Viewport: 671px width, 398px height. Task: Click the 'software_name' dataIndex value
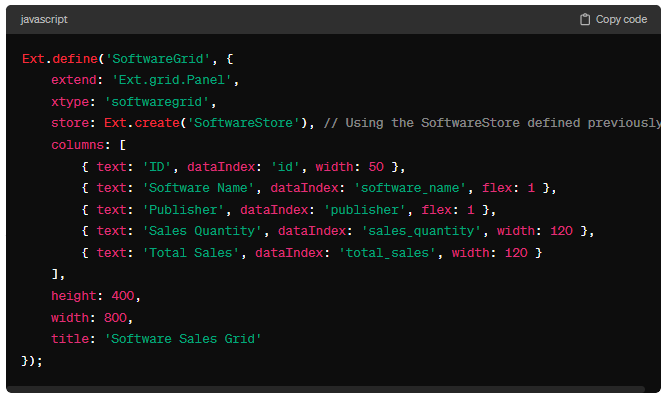(x=410, y=188)
